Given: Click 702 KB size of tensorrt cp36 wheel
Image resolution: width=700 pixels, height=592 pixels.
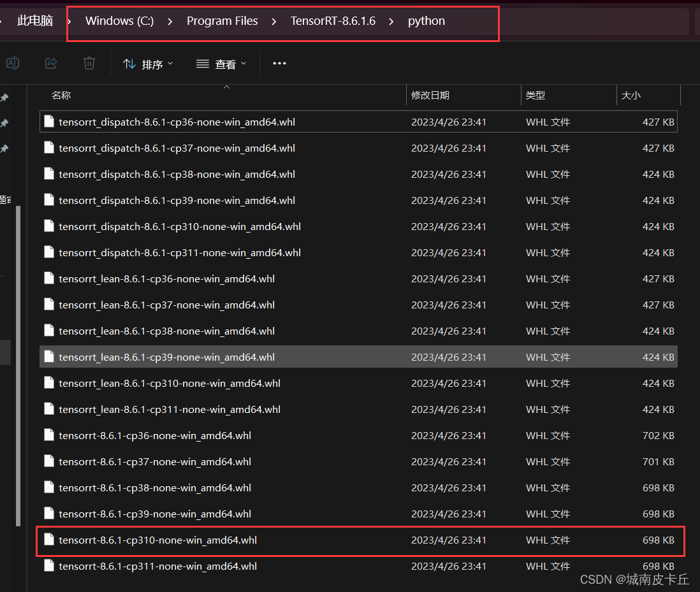Looking at the screenshot, I should [x=658, y=435].
